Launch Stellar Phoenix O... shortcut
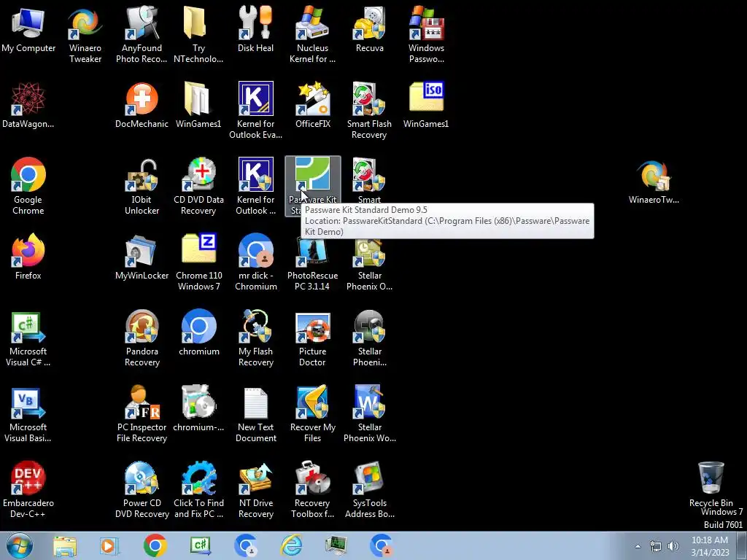This screenshot has height=560, width=747. (369, 262)
